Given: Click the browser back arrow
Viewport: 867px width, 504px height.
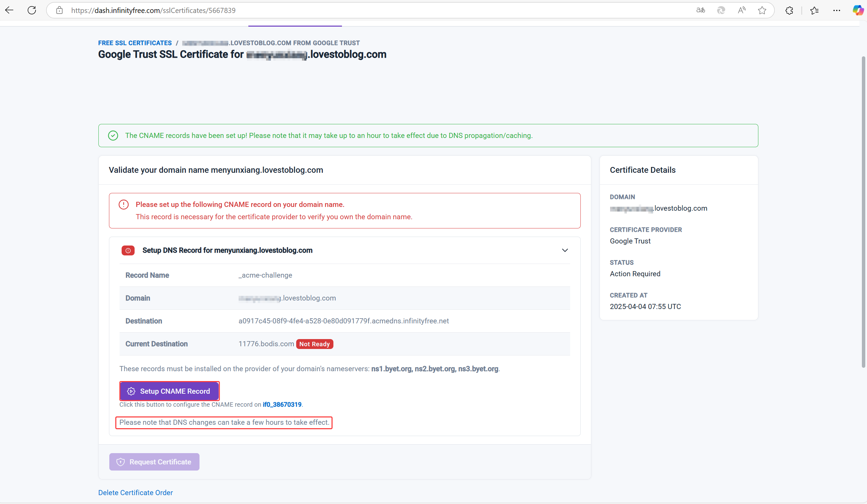Looking at the screenshot, I should (x=9, y=10).
